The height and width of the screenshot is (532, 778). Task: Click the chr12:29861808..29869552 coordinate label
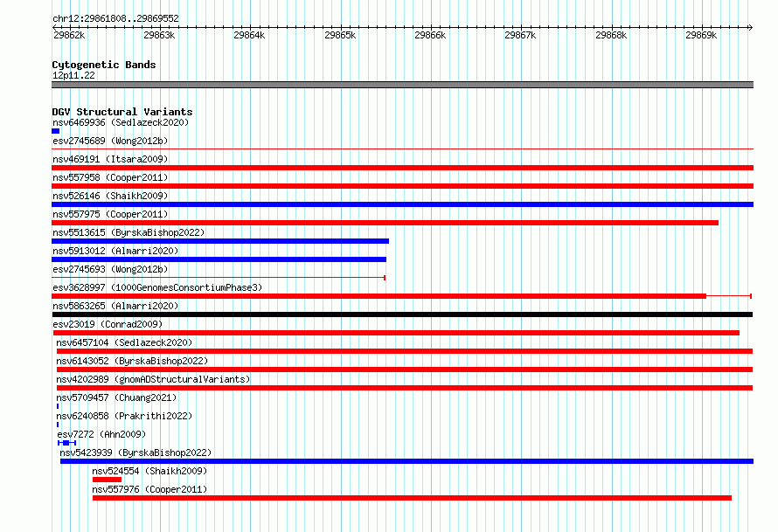coord(115,18)
